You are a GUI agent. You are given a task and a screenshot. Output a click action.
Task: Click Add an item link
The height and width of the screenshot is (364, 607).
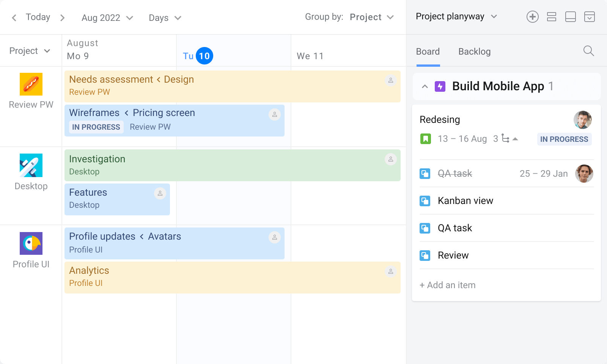click(x=448, y=285)
